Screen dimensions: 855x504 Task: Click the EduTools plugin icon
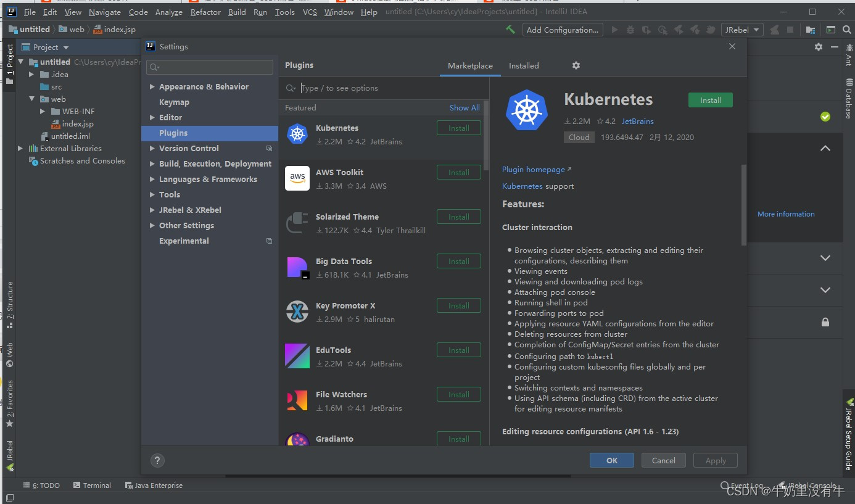tap(297, 356)
